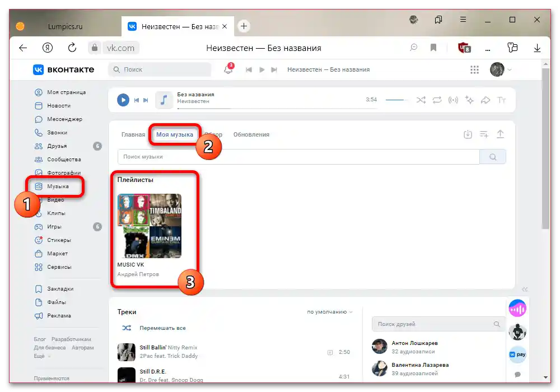
Task: Open Игры in the sidebar
Action: point(48,227)
